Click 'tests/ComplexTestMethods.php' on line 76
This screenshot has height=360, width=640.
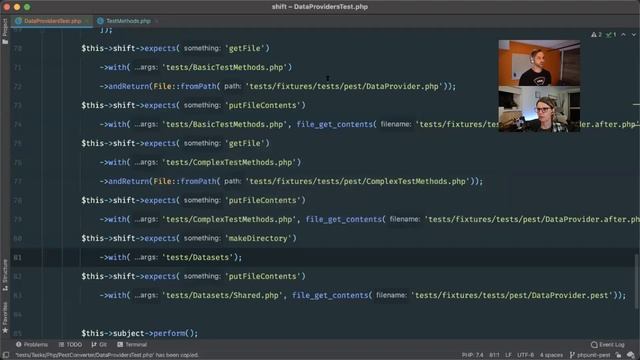point(229,162)
